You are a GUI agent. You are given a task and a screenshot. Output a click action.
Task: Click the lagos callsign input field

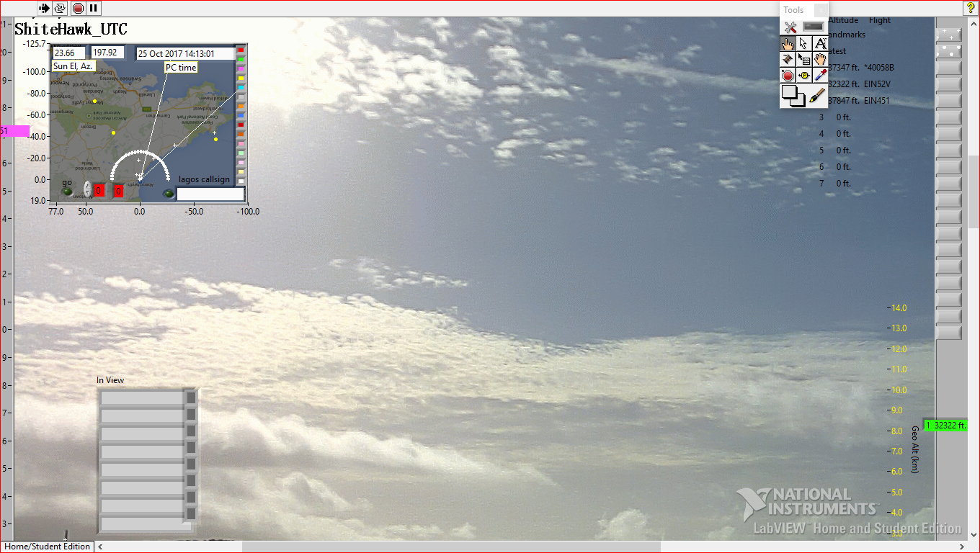[210, 194]
